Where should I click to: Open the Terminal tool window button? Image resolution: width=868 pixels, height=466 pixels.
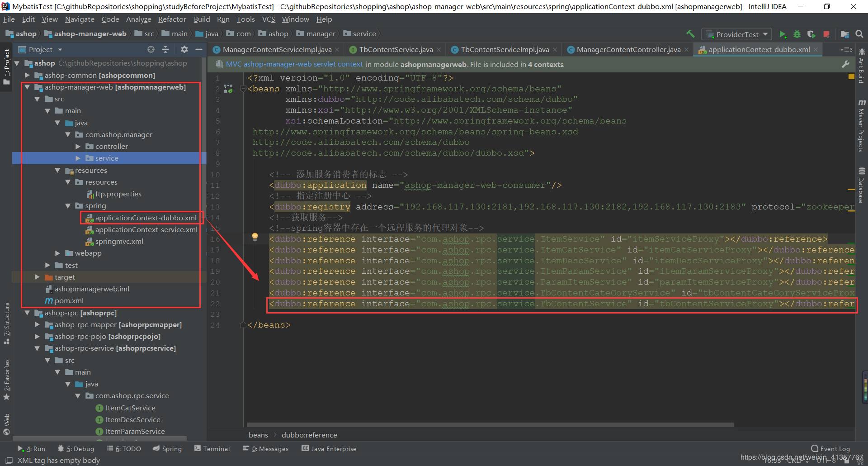click(x=212, y=449)
